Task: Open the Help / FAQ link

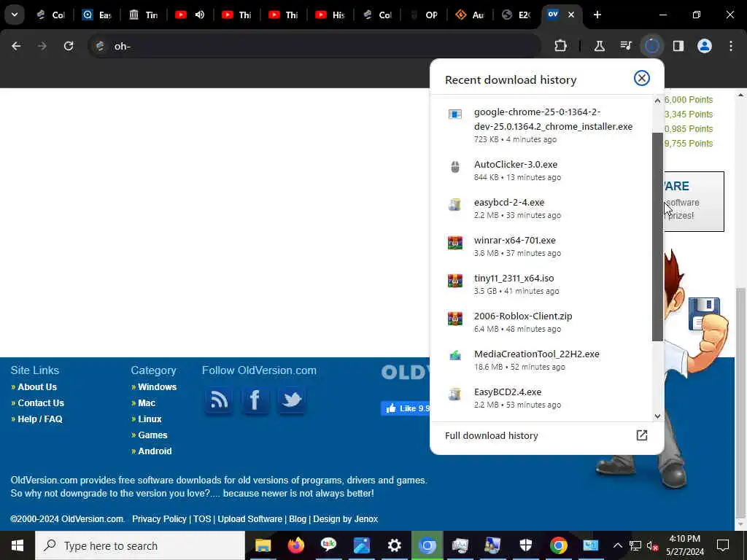Action: pos(40,419)
